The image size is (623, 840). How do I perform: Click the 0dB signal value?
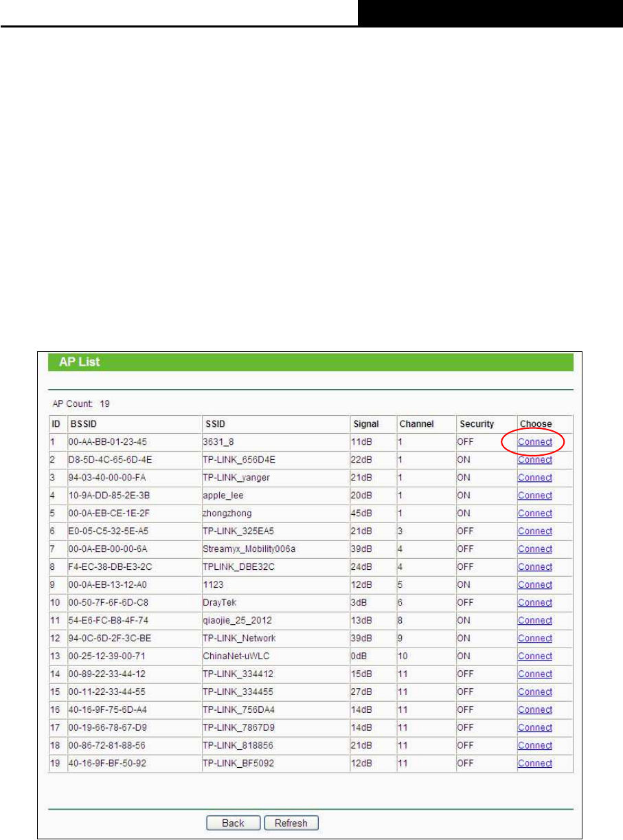coord(359,656)
